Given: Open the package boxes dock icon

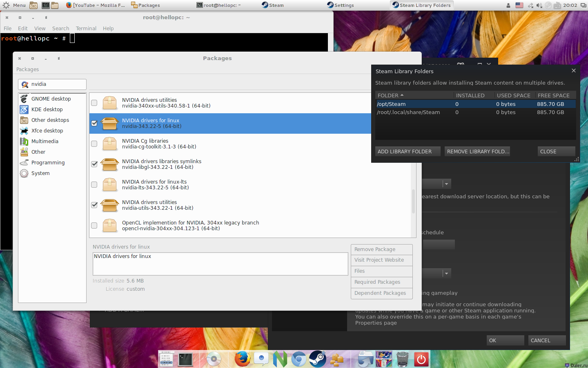Looking at the screenshot, I should tap(336, 359).
